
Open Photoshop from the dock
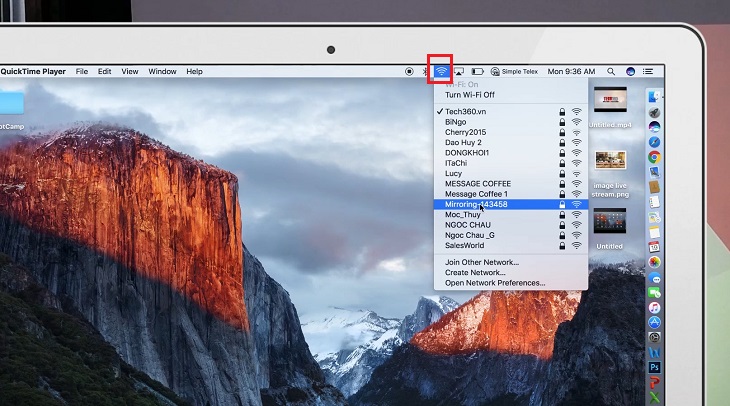[x=654, y=368]
